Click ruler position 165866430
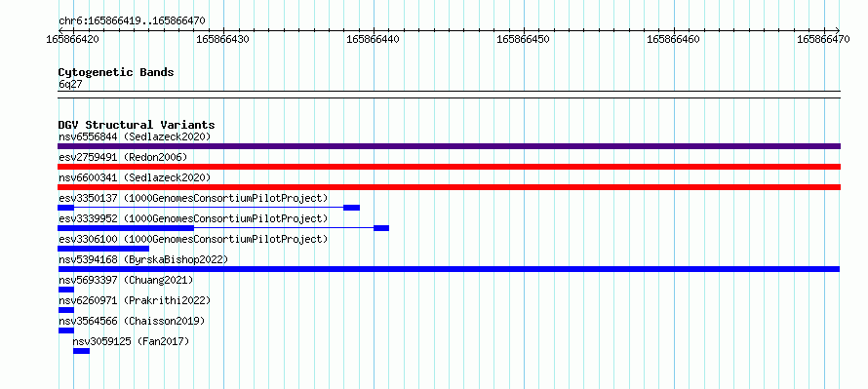Image resolution: width=868 pixels, height=389 pixels. (x=223, y=39)
